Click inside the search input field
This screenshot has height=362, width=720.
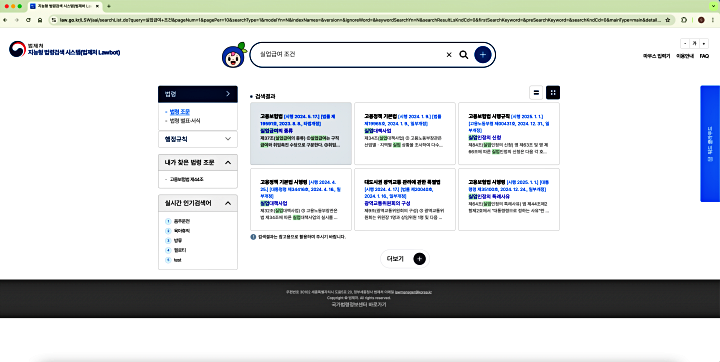pyautogui.click(x=349, y=55)
